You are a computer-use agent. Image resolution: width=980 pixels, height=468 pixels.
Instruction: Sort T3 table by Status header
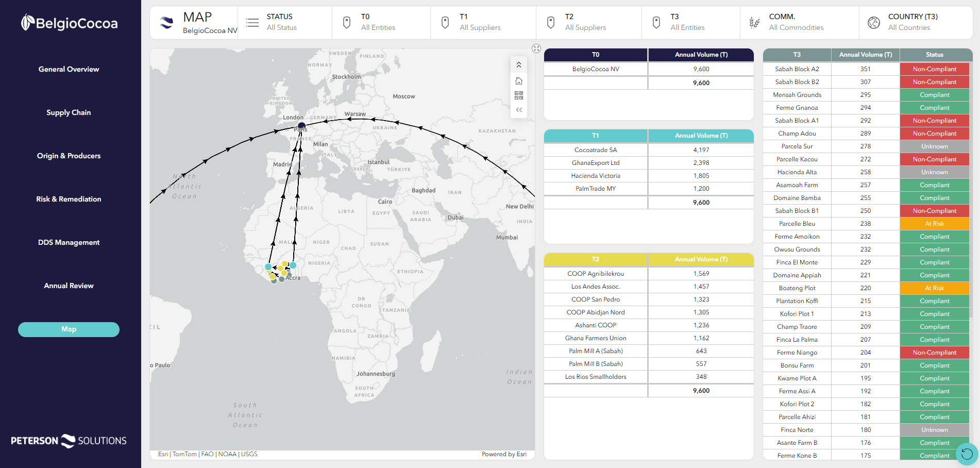tap(934, 55)
